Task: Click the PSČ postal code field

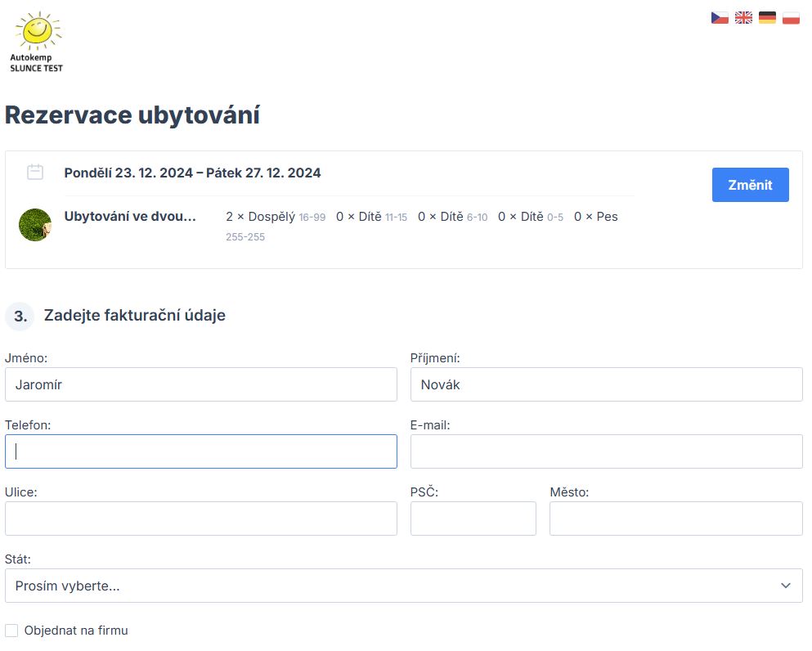Action: coord(473,519)
